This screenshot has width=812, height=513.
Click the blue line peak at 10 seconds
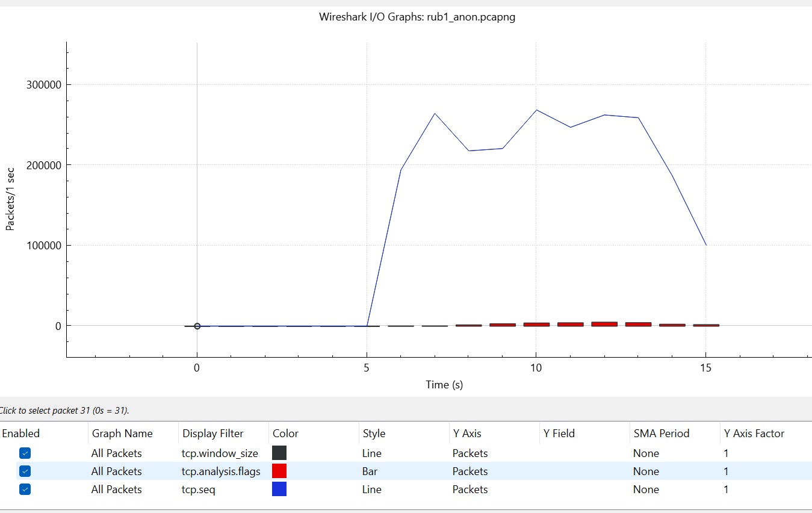click(536, 110)
